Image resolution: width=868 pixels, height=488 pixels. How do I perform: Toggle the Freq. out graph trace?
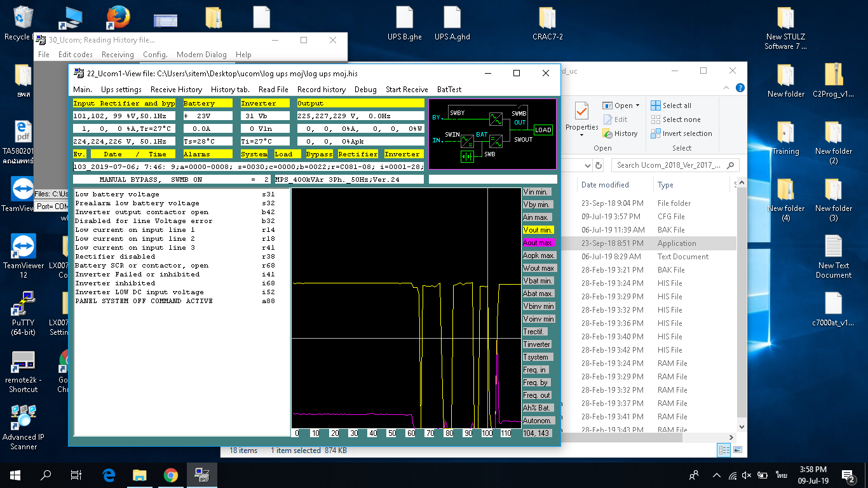(x=538, y=395)
